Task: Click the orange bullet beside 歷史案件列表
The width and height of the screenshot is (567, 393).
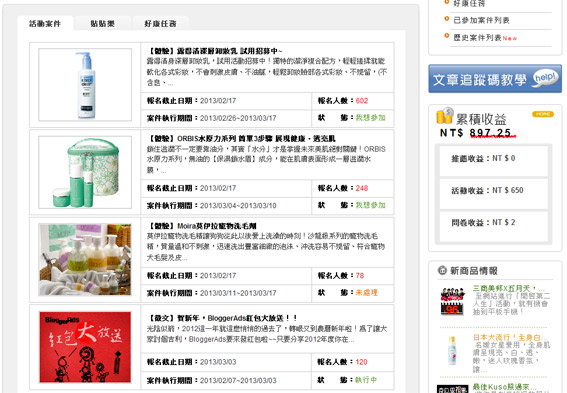Action: pyautogui.click(x=447, y=36)
